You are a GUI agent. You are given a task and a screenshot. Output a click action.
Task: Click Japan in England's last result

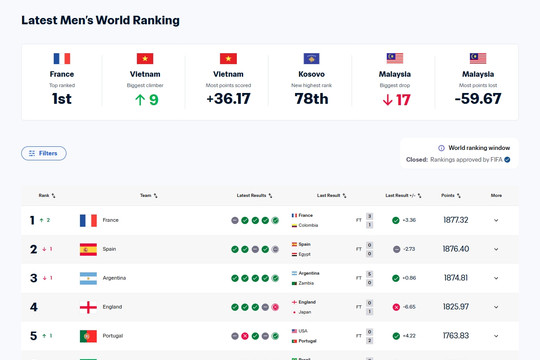click(305, 312)
